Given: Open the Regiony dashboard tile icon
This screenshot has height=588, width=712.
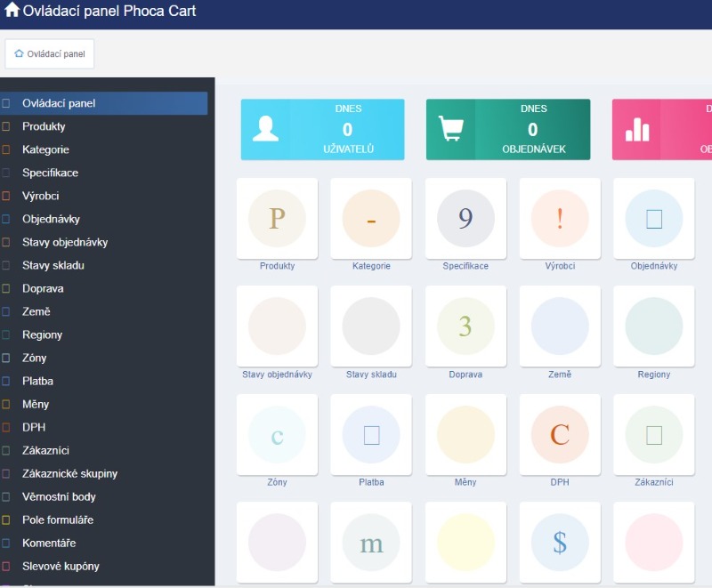Looking at the screenshot, I should (654, 326).
